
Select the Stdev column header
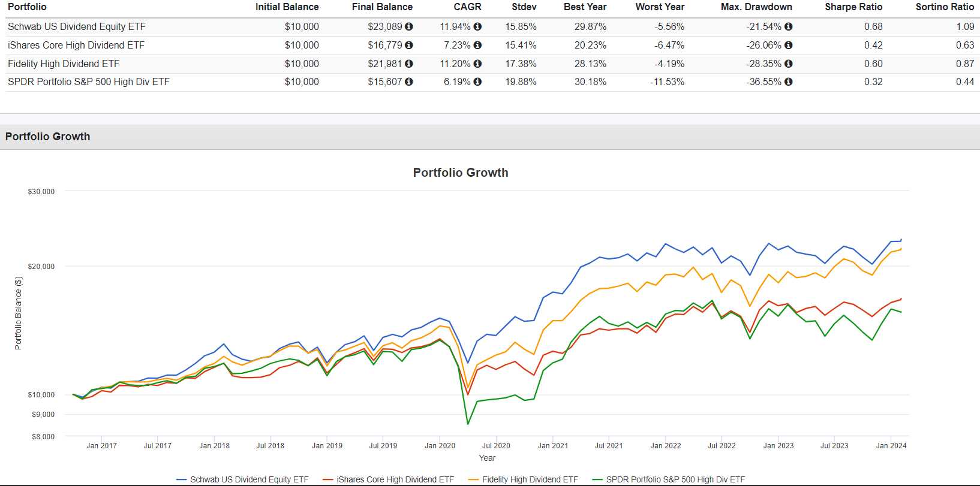pos(524,7)
